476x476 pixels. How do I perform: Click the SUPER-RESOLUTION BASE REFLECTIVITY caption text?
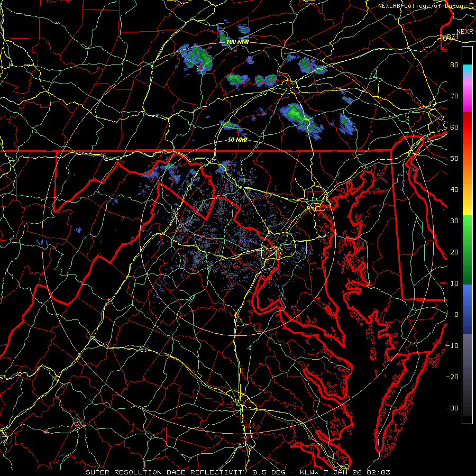167,472
